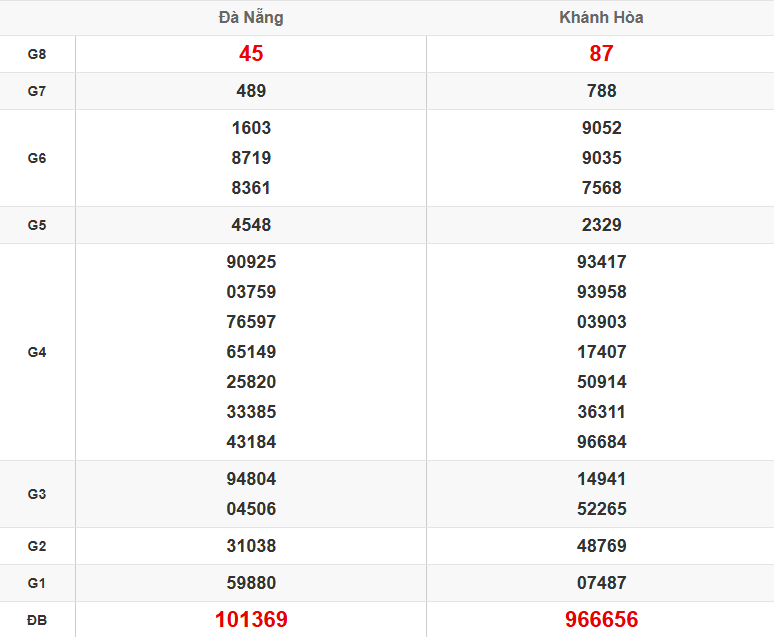Select the G7 row label
Image resolution: width=774 pixels, height=637 pixels.
(x=37, y=91)
